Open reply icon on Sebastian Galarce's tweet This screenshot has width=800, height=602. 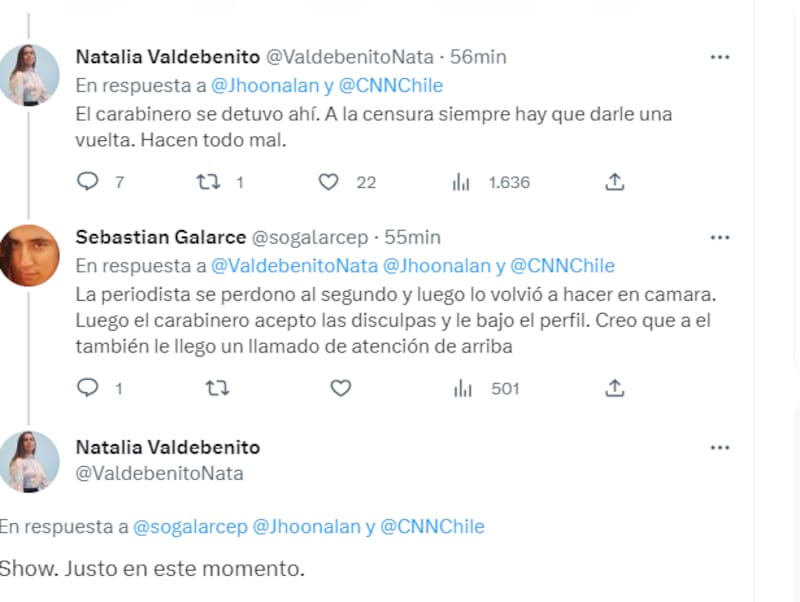pyautogui.click(x=88, y=387)
